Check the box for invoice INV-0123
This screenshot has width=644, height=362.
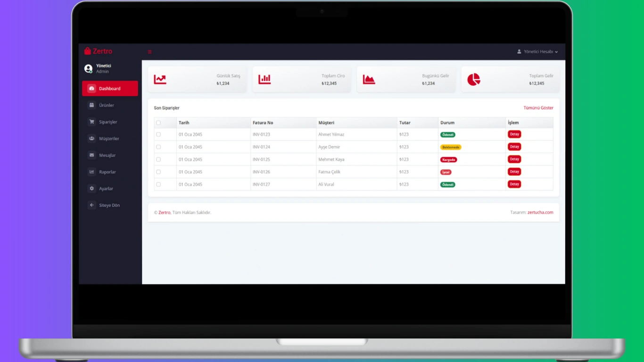tap(158, 134)
